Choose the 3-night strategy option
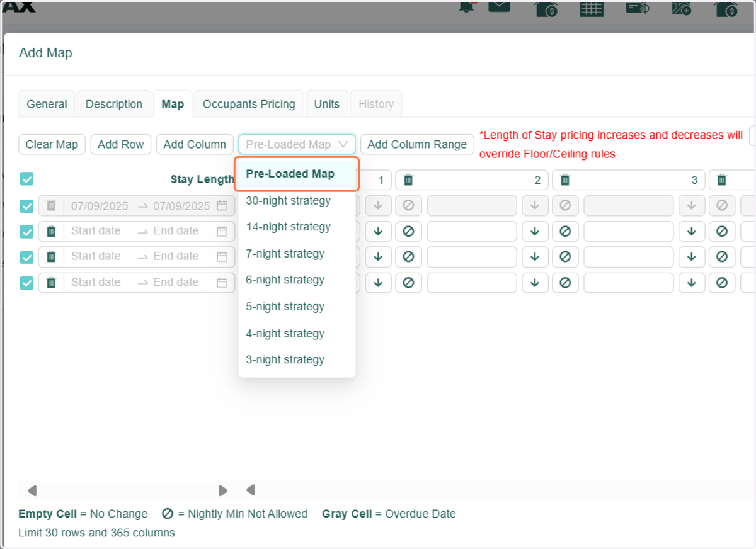Viewport: 756px width, 549px height. click(297, 359)
